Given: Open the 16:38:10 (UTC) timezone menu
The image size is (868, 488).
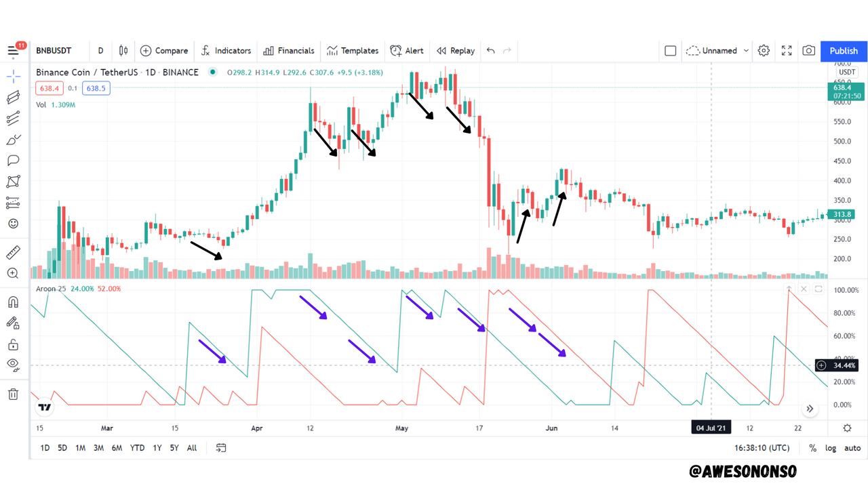Looking at the screenshot, I should pos(762,448).
